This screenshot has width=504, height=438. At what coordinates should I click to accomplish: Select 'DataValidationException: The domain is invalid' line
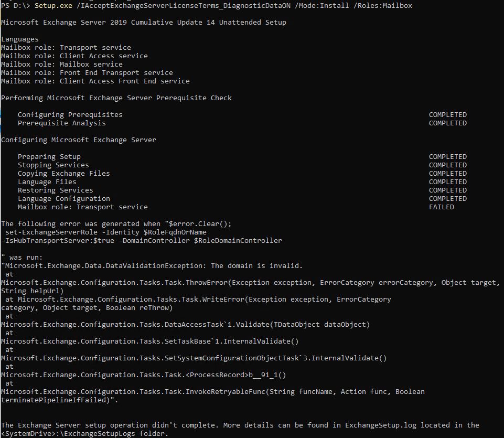(152, 266)
